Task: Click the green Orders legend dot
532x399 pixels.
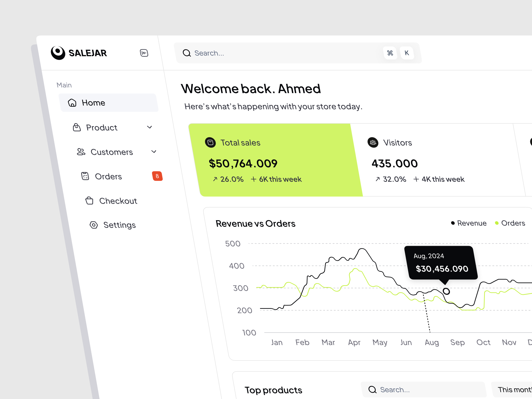Action: [x=497, y=223]
